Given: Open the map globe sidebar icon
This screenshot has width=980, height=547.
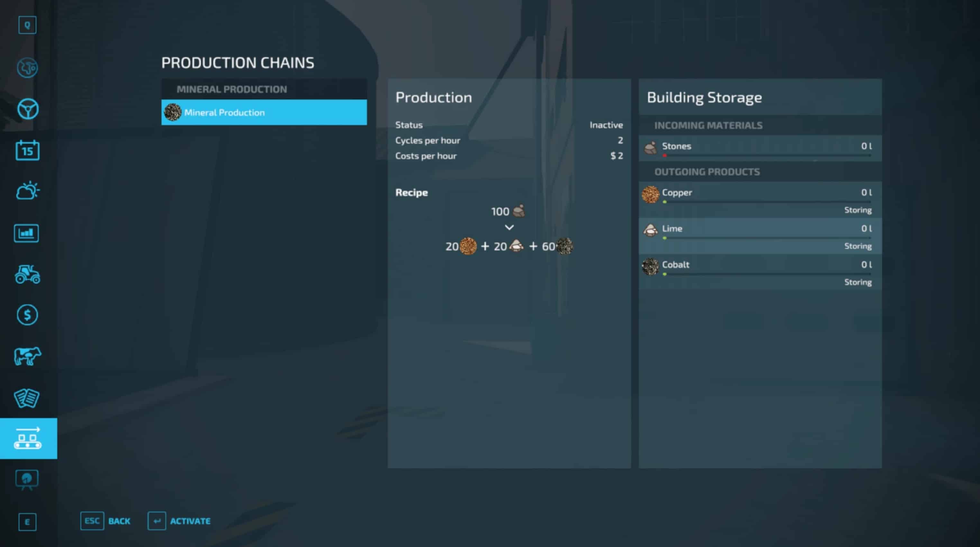Looking at the screenshot, I should 27,68.
